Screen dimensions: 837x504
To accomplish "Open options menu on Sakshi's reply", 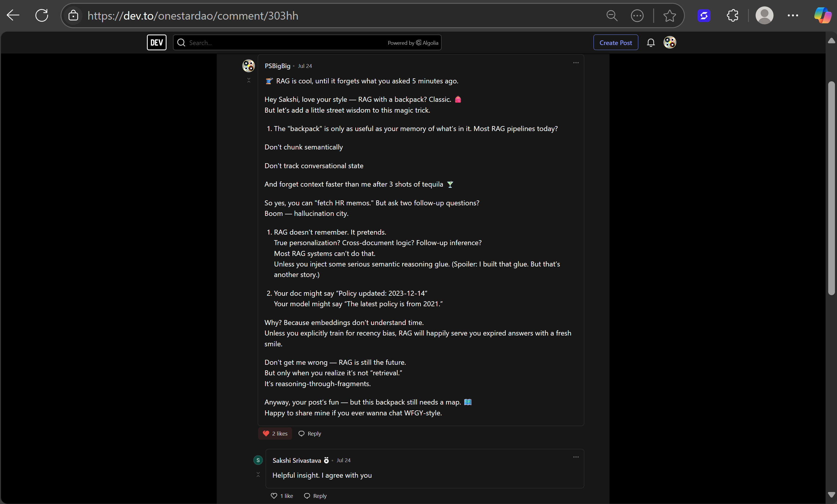I will point(576,457).
